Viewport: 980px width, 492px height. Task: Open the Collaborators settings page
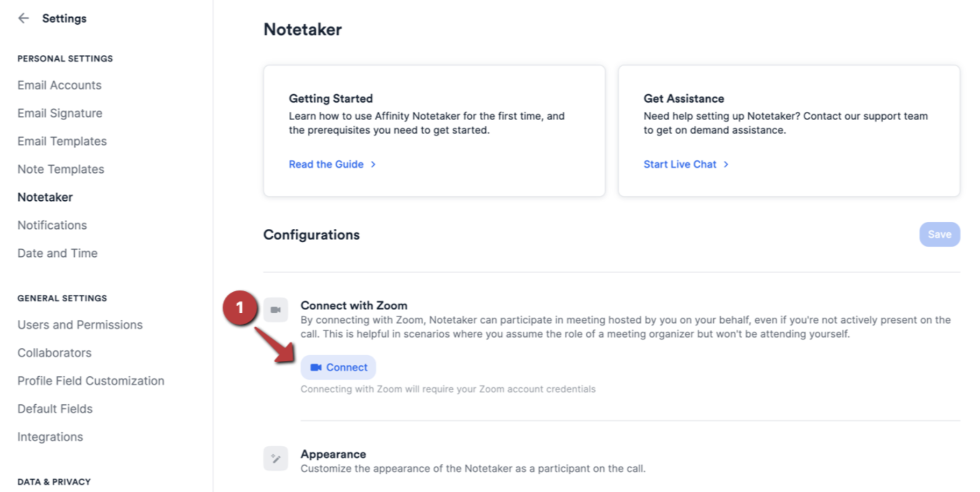(54, 353)
